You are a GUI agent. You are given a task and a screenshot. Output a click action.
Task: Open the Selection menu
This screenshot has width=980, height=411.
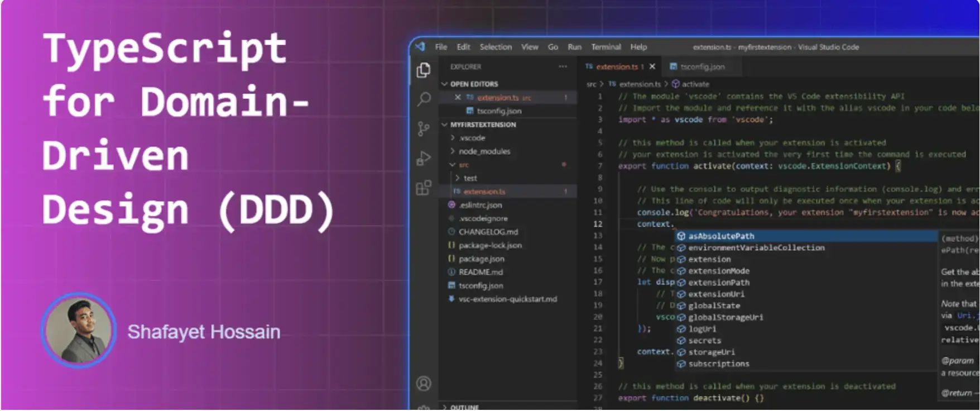click(x=496, y=47)
